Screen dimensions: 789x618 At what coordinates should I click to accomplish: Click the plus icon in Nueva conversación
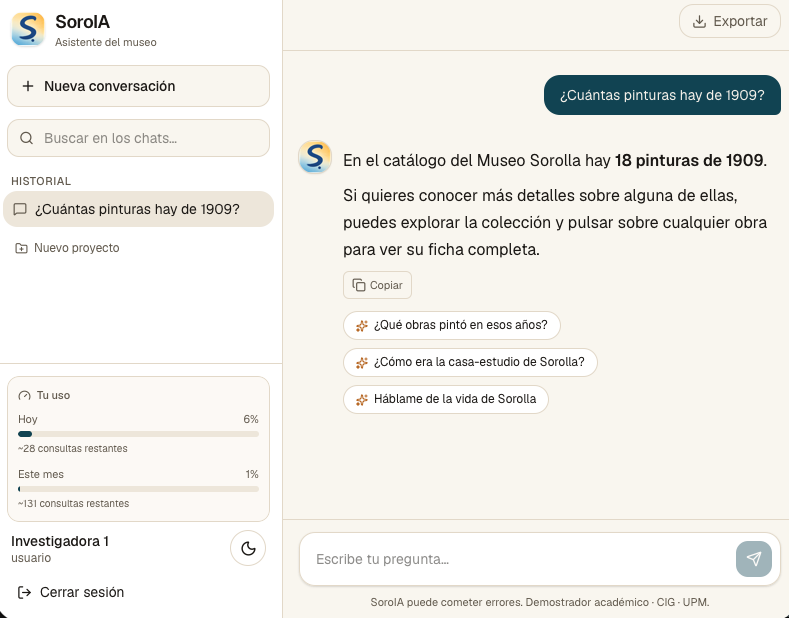tap(28, 86)
